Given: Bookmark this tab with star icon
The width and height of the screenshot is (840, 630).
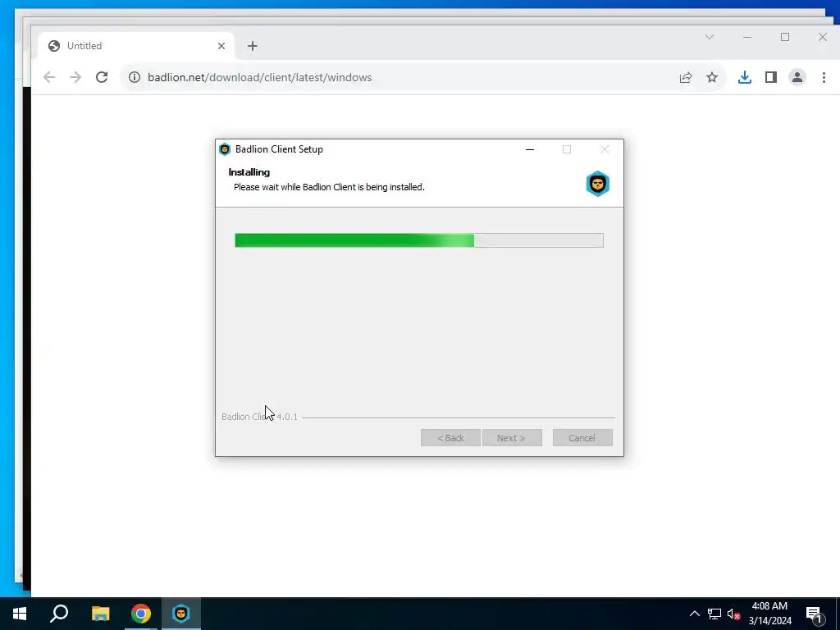Looking at the screenshot, I should [x=712, y=77].
